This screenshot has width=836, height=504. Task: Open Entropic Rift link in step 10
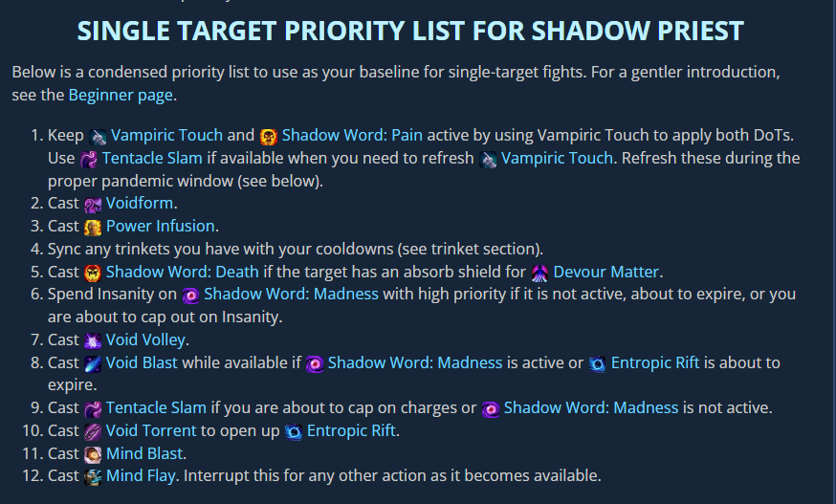[x=351, y=430]
